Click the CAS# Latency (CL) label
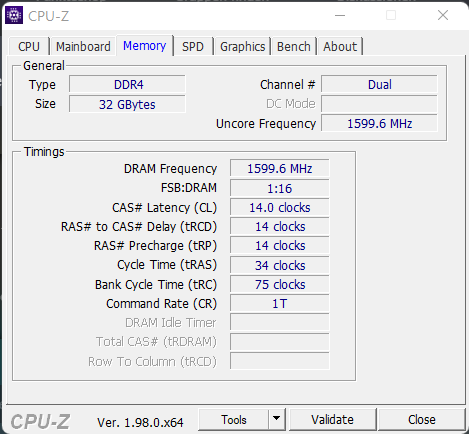The height and width of the screenshot is (434, 469). point(164,208)
